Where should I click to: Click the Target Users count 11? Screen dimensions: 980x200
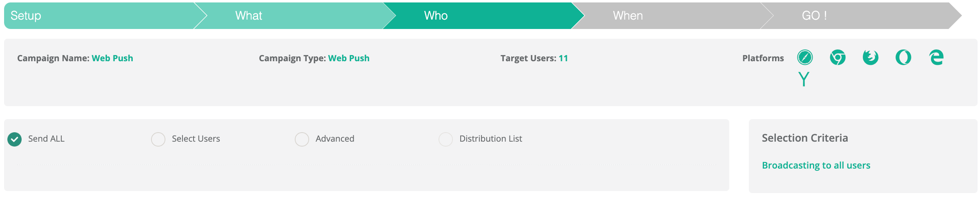tap(563, 58)
